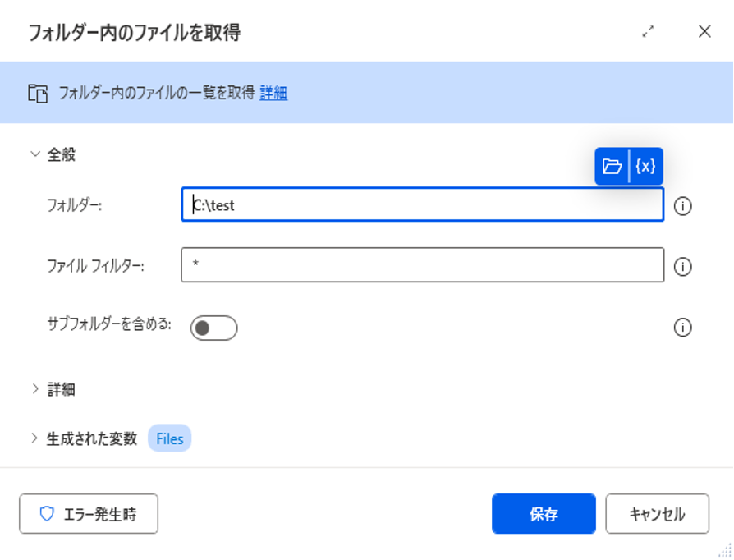
Task: Click the ファイル フィルター input field
Action: coord(422,265)
